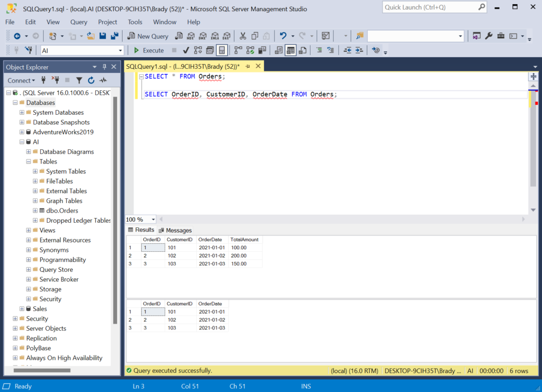Viewport: 542px width, 392px height.
Task: Switch to the Messages tab
Action: (x=175, y=230)
